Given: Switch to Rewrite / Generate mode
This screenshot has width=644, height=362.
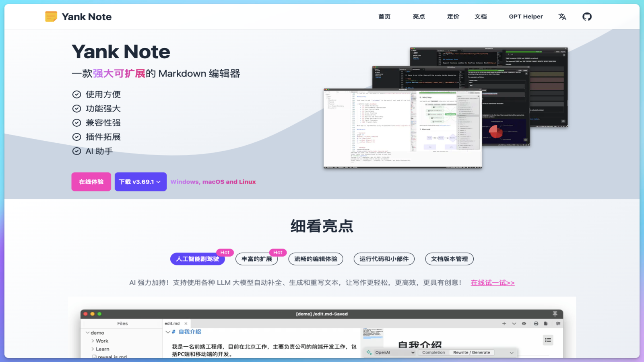Looking at the screenshot, I should 472,352.
